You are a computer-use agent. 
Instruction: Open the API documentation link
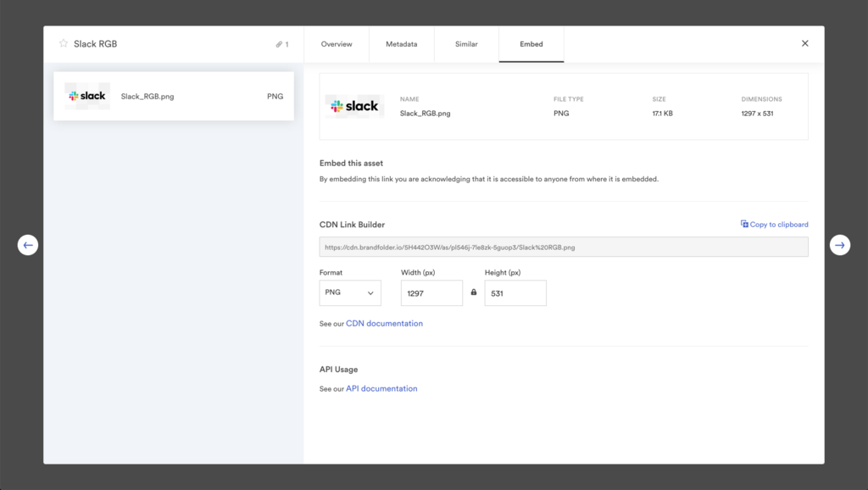tap(381, 388)
